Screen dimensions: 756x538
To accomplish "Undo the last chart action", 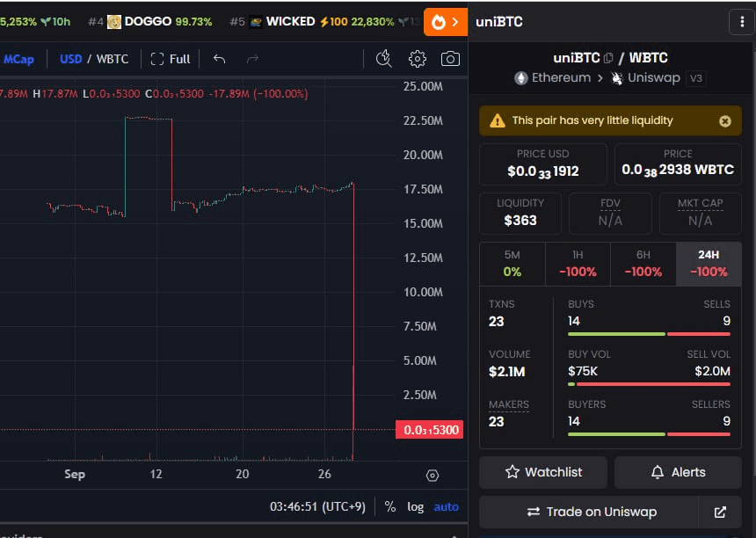I will [220, 59].
